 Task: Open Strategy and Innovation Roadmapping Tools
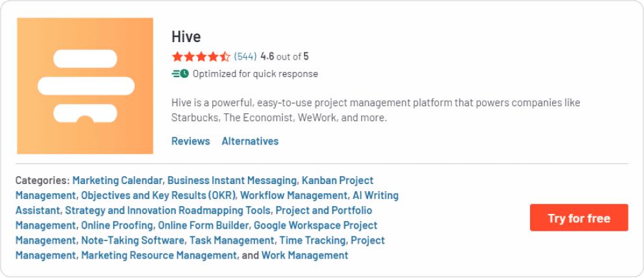[168, 210]
